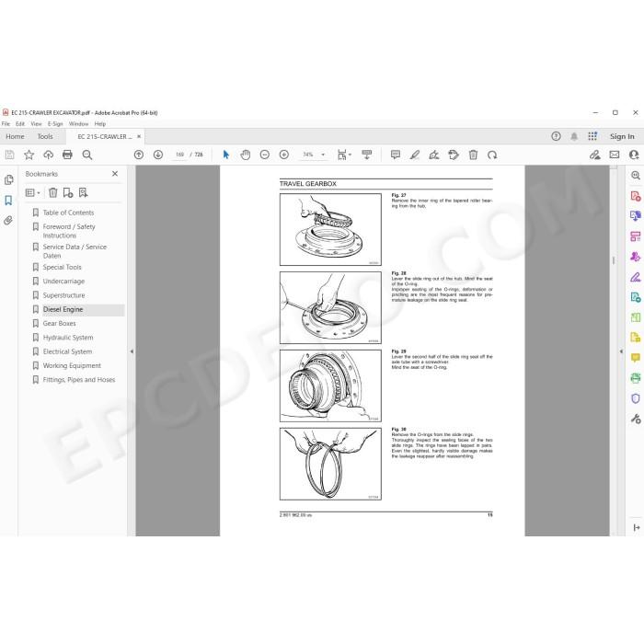644x644 pixels.
Task: Click the read mode scroll icon
Action: click(x=367, y=155)
